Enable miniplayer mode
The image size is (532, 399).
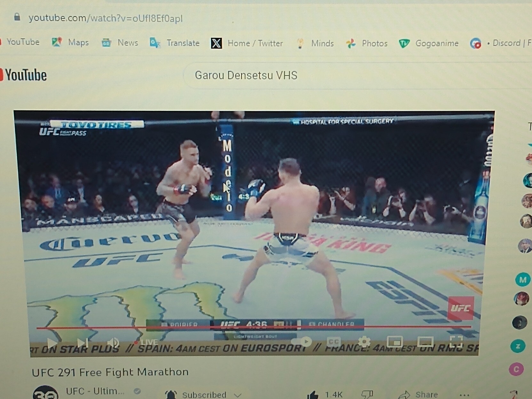click(x=395, y=342)
